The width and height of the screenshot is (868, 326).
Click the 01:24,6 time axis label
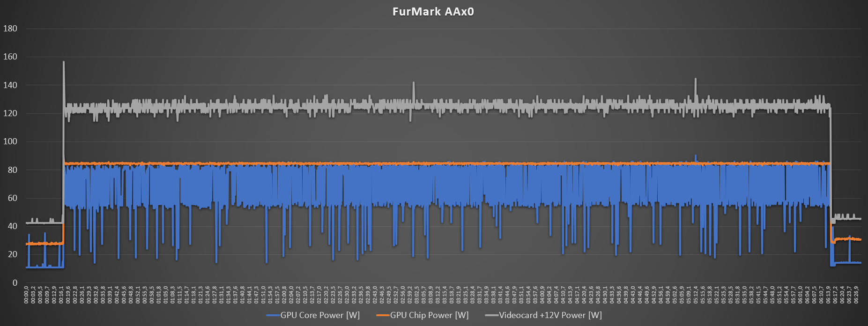(x=208, y=295)
